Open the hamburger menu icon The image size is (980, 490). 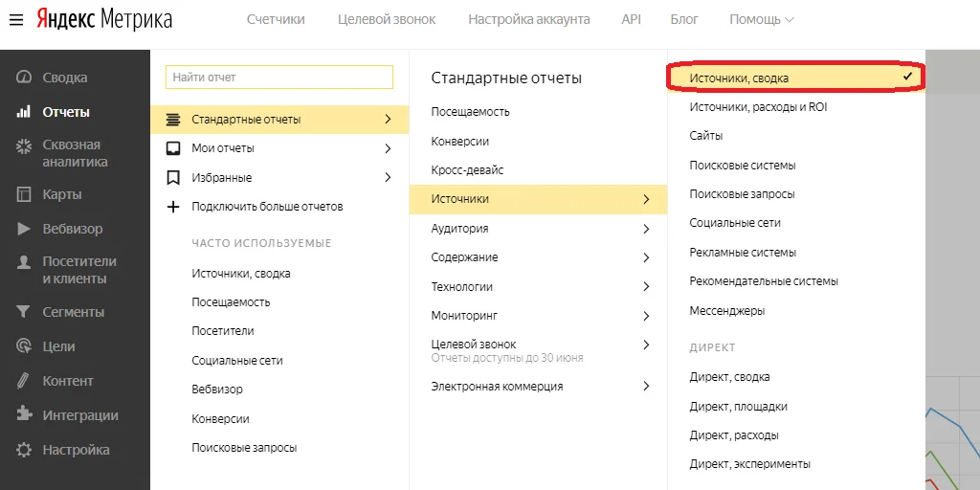[16, 20]
